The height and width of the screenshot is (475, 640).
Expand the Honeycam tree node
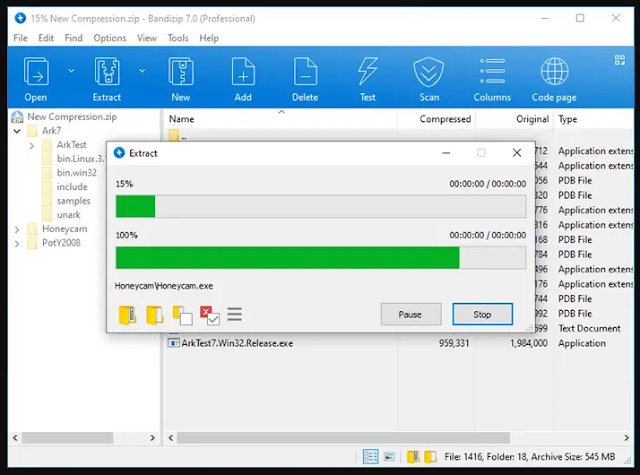tap(17, 229)
